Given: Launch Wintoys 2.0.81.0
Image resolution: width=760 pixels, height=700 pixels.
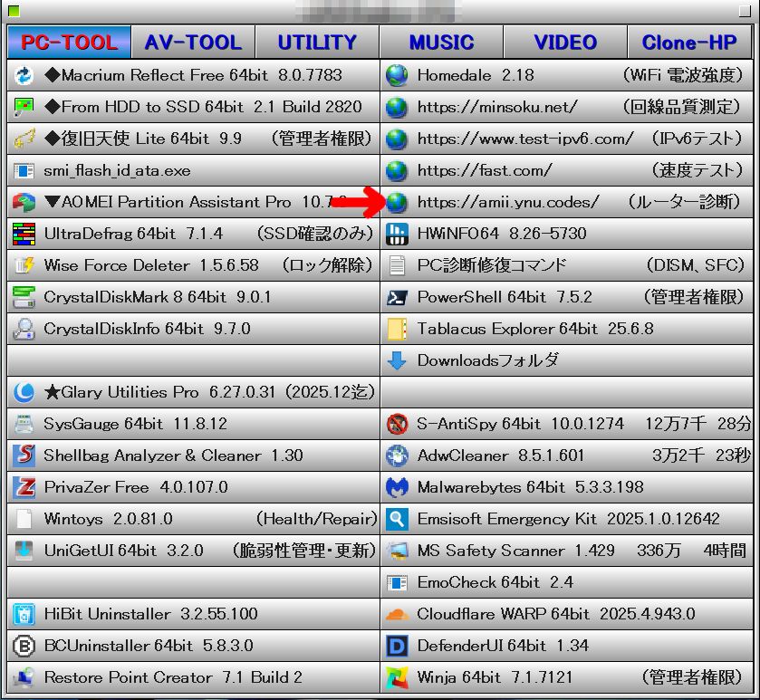Looking at the screenshot, I should point(193,519).
